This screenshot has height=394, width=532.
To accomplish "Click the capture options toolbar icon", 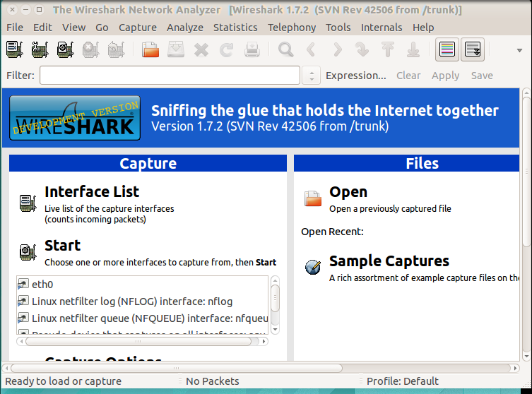I will [40, 49].
